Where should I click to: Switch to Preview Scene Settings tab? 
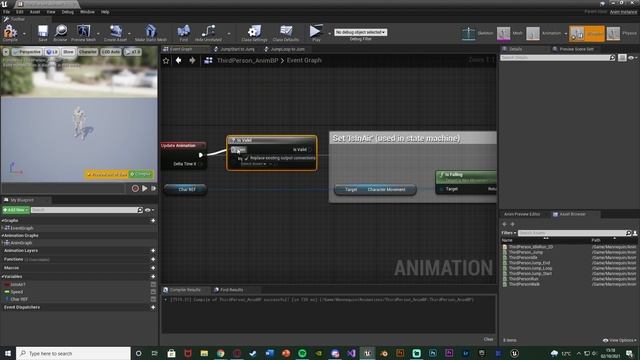[x=576, y=49]
